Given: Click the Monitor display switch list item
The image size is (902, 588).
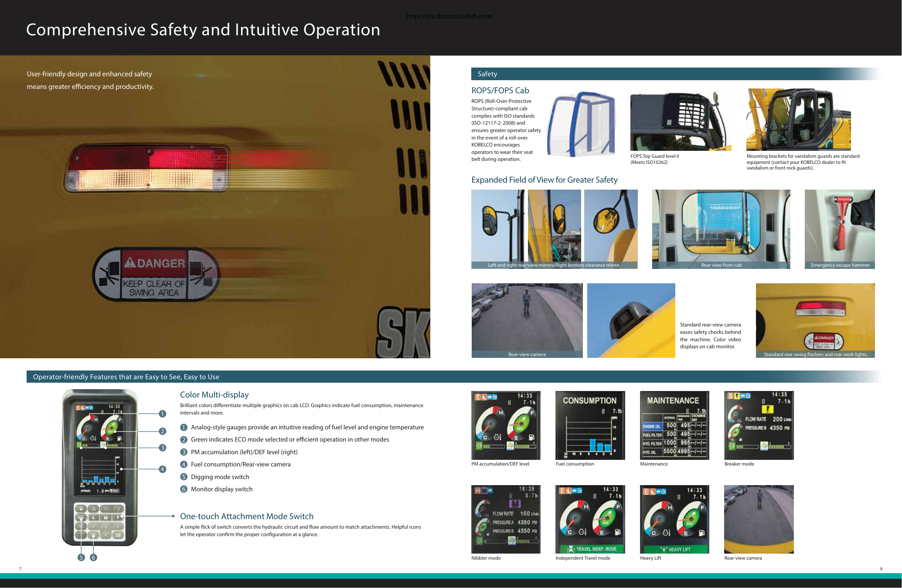Looking at the screenshot, I should coord(216,489).
